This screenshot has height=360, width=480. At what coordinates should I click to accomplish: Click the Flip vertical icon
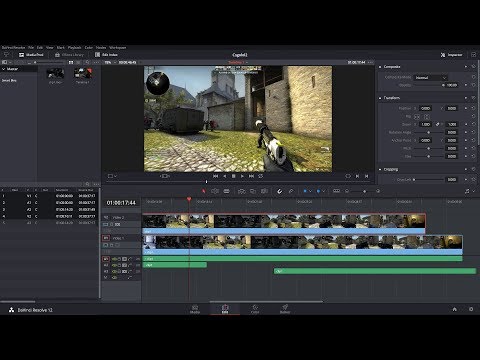point(426,117)
